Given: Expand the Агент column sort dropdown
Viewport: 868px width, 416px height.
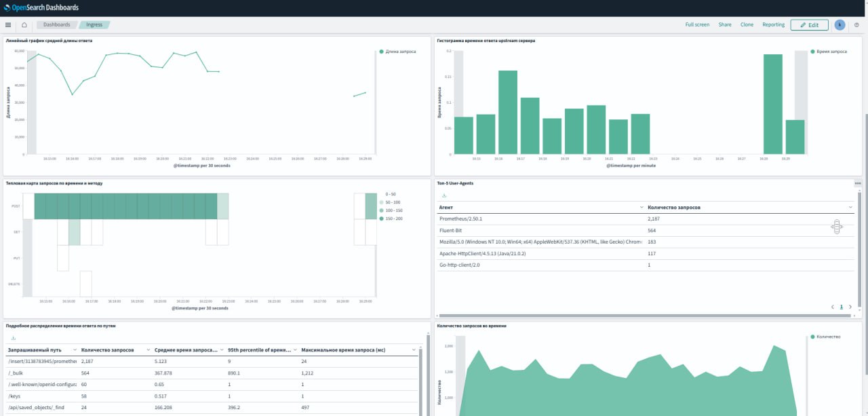Looking at the screenshot, I should [642, 207].
